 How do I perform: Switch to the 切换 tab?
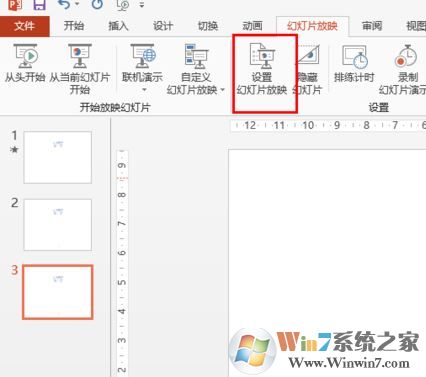tap(208, 26)
